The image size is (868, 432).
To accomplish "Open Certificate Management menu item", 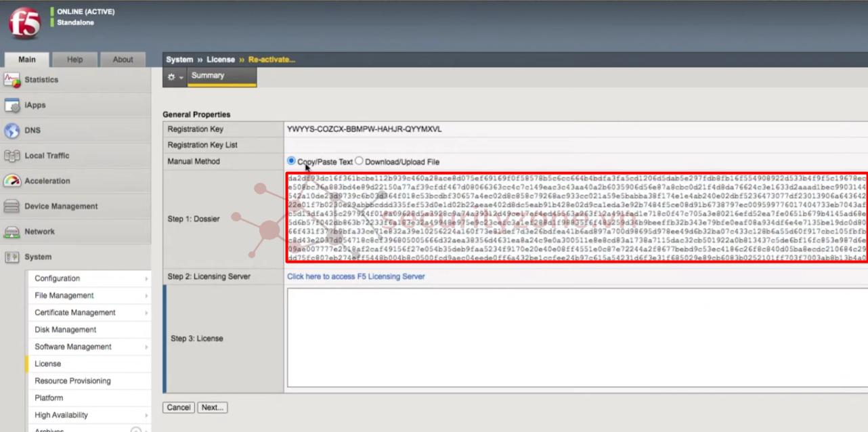I will click(x=75, y=313).
